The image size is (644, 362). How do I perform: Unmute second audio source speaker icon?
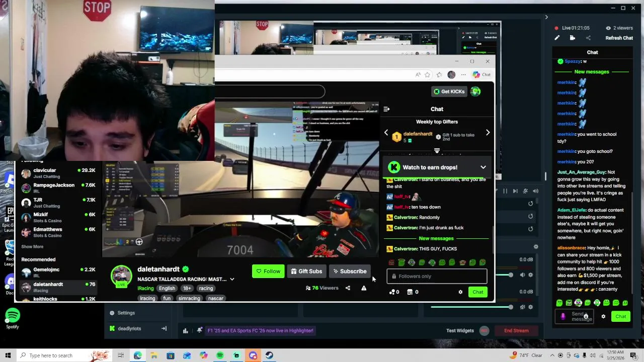(522, 307)
